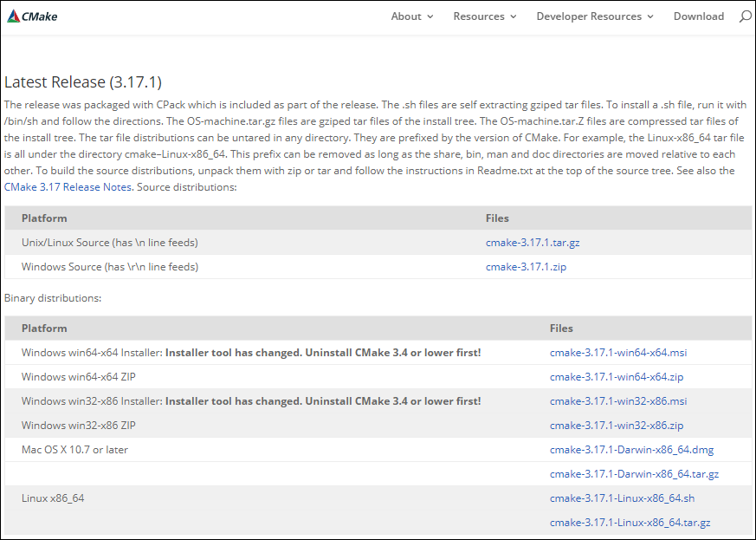Click the Binary distributions Platform column header
This screenshot has width=756, height=540.
44,329
